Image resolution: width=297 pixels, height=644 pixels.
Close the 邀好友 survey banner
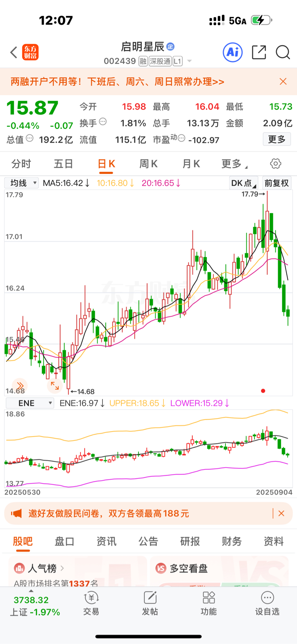coord(282,513)
